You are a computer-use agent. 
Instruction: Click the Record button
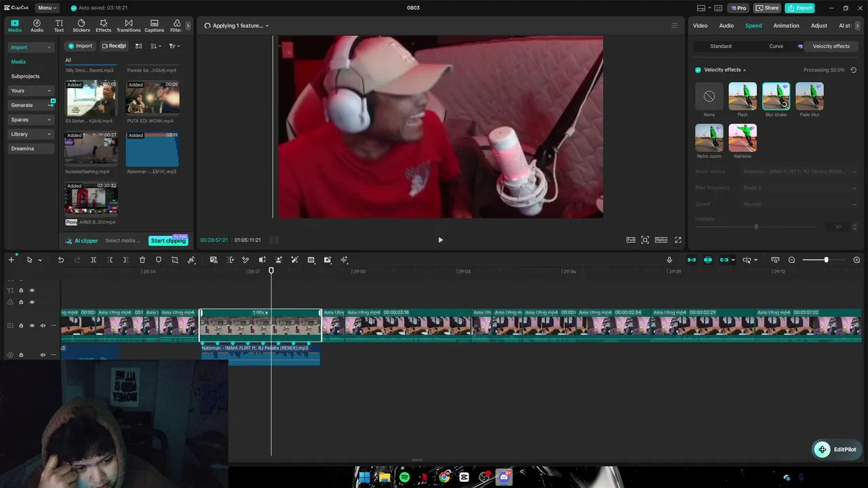(x=114, y=46)
